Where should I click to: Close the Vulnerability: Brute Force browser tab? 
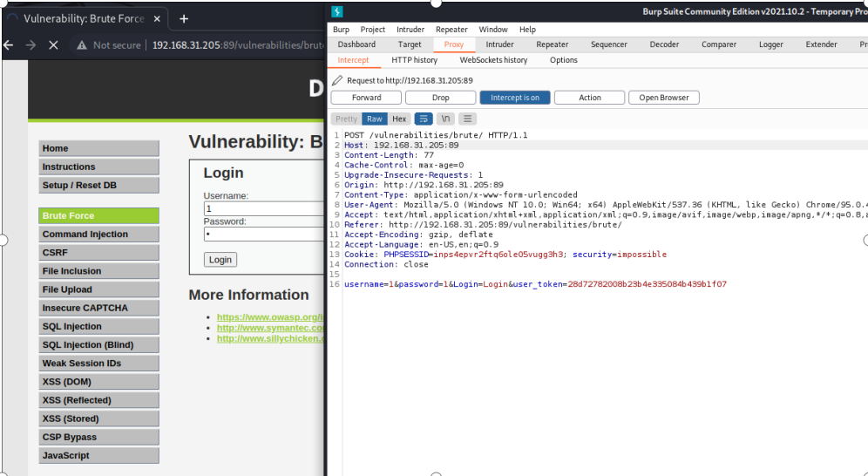157,19
